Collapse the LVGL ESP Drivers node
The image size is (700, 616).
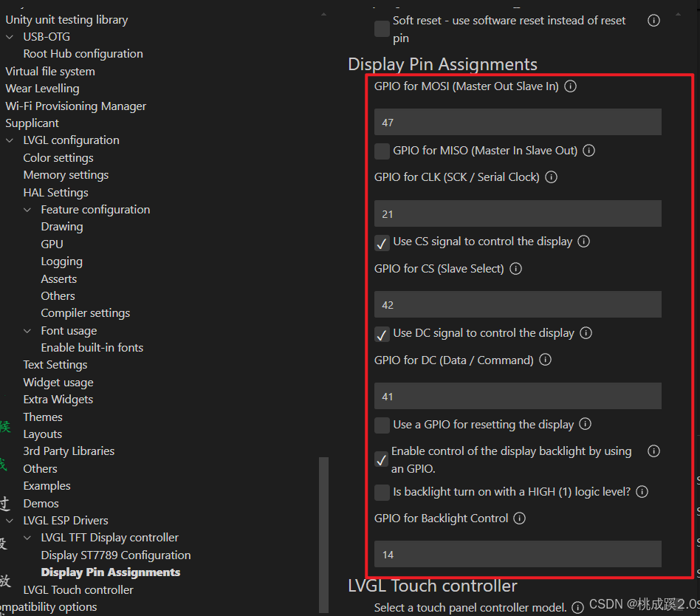click(x=10, y=521)
